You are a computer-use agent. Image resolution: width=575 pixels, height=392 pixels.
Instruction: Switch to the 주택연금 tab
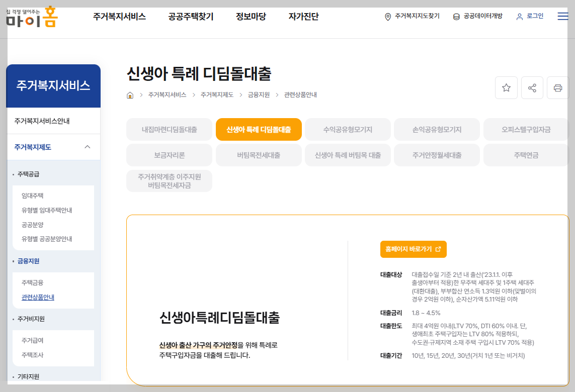pyautogui.click(x=525, y=155)
